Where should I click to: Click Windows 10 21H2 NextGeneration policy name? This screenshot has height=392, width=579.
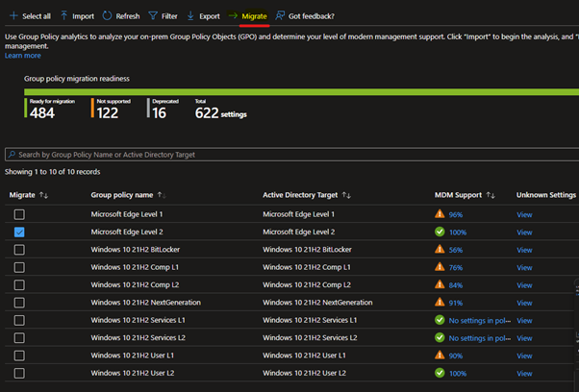pos(146,303)
